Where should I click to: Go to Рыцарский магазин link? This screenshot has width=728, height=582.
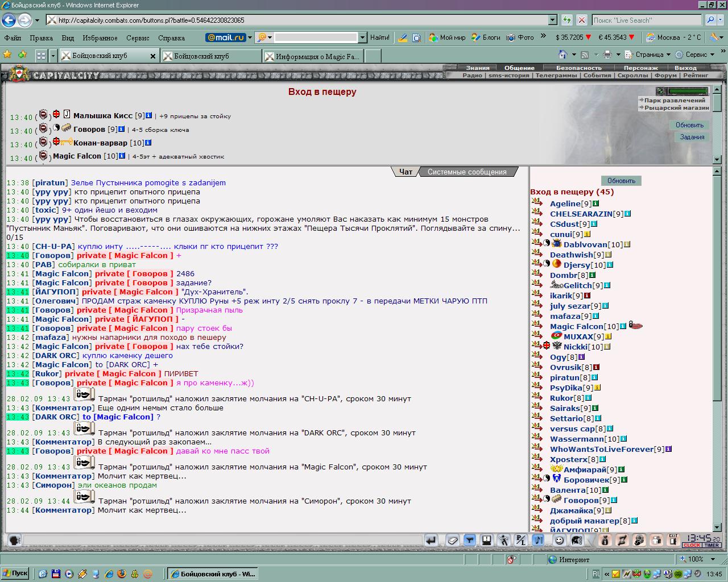(x=677, y=107)
